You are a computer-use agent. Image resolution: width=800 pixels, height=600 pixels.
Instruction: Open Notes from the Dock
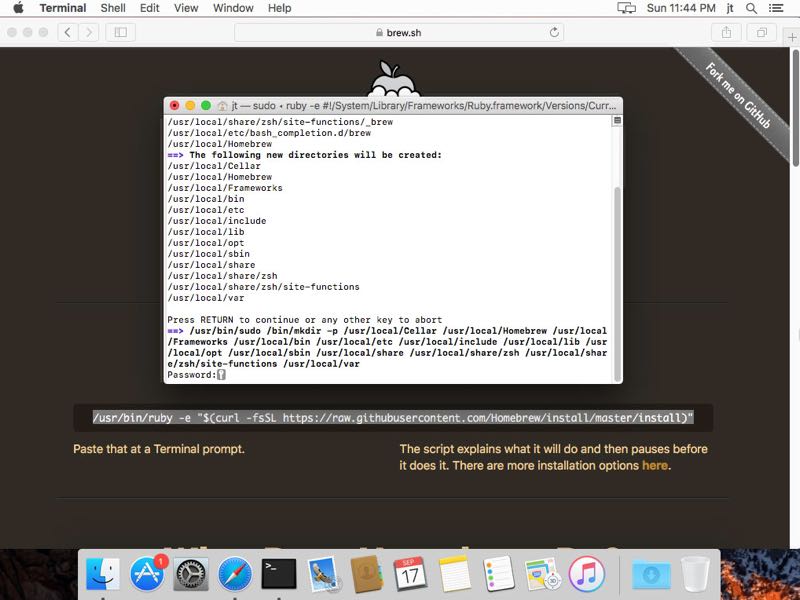tap(454, 574)
